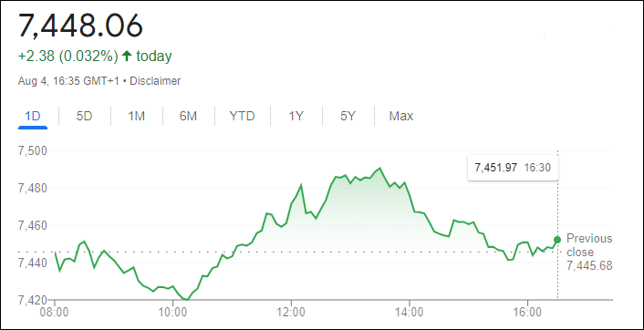Click the chart peak near 13:30
Image resolution: width=644 pixels, height=330 pixels.
point(379,168)
